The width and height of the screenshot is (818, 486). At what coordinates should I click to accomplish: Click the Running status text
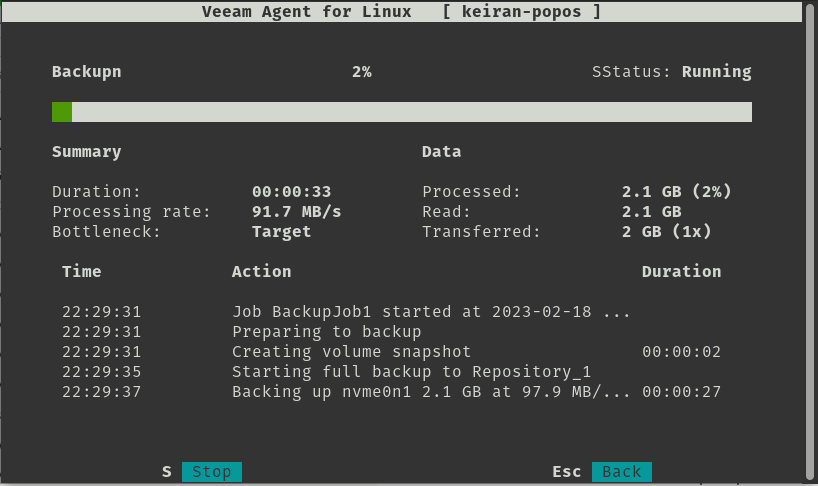tap(716, 72)
